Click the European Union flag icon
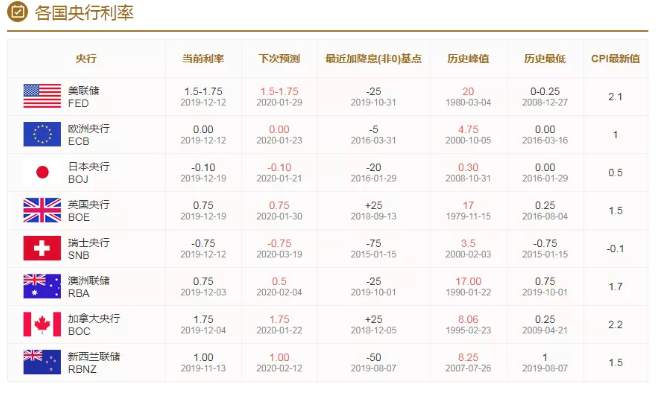The width and height of the screenshot is (661, 405). pos(42,134)
